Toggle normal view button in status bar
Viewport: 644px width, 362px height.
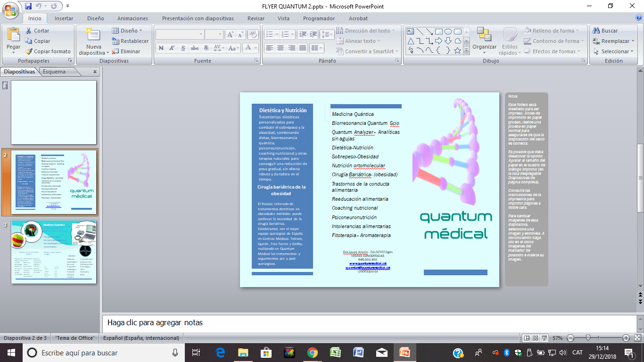[x=528, y=338]
